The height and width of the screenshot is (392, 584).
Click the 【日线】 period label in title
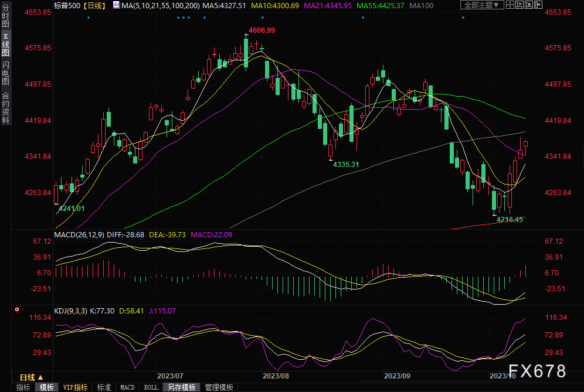click(94, 6)
